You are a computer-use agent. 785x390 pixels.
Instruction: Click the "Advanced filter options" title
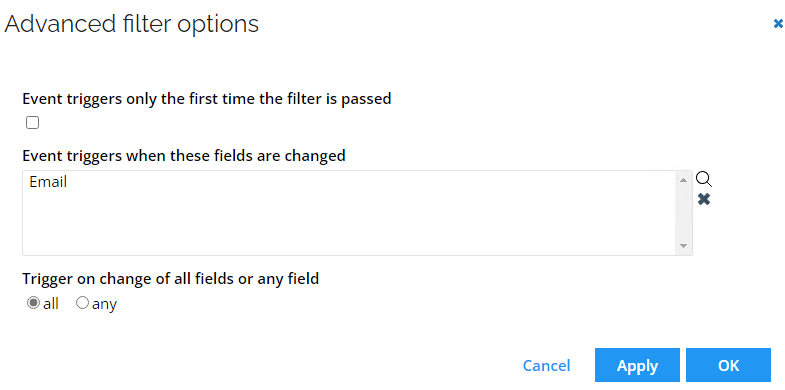click(x=132, y=24)
